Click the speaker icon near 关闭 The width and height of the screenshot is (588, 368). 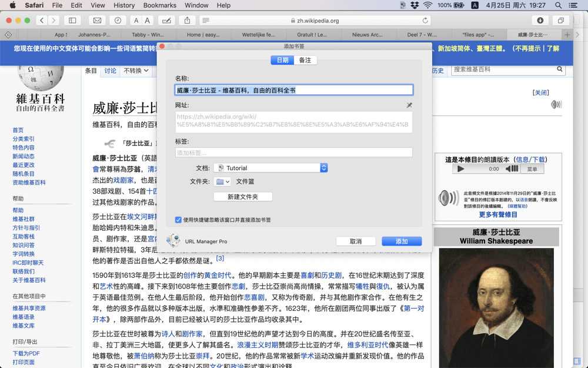pyautogui.click(x=556, y=104)
